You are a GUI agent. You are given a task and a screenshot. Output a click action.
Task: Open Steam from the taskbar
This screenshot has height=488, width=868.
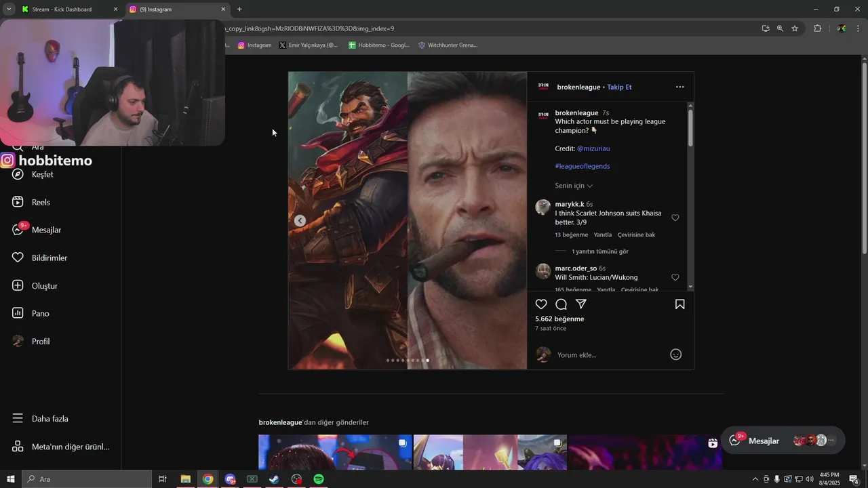274,479
